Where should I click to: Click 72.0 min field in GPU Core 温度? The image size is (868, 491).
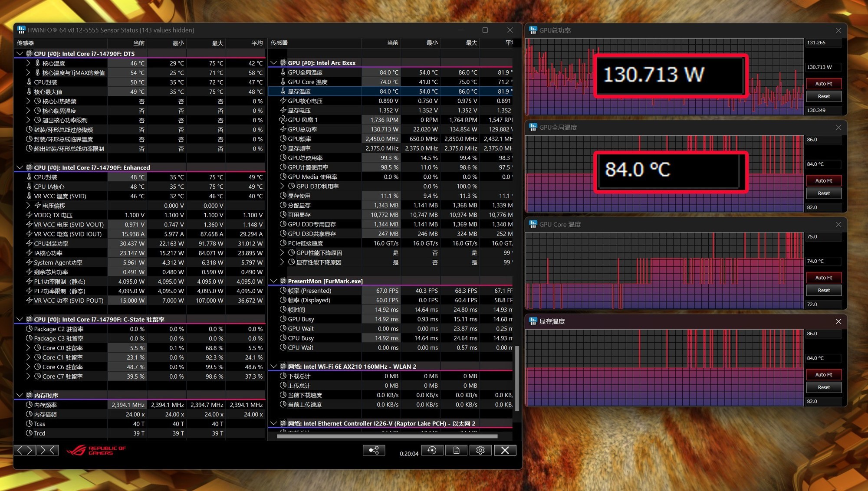coord(823,304)
